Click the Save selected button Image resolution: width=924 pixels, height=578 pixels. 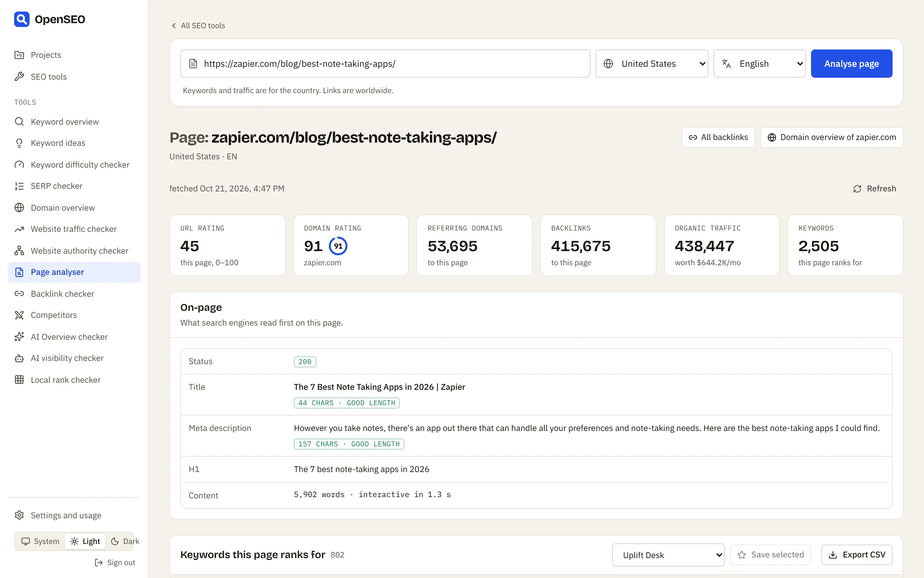point(771,555)
